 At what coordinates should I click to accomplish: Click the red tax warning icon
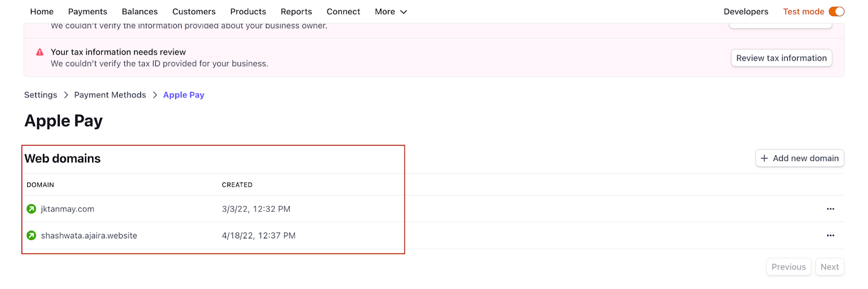[40, 52]
